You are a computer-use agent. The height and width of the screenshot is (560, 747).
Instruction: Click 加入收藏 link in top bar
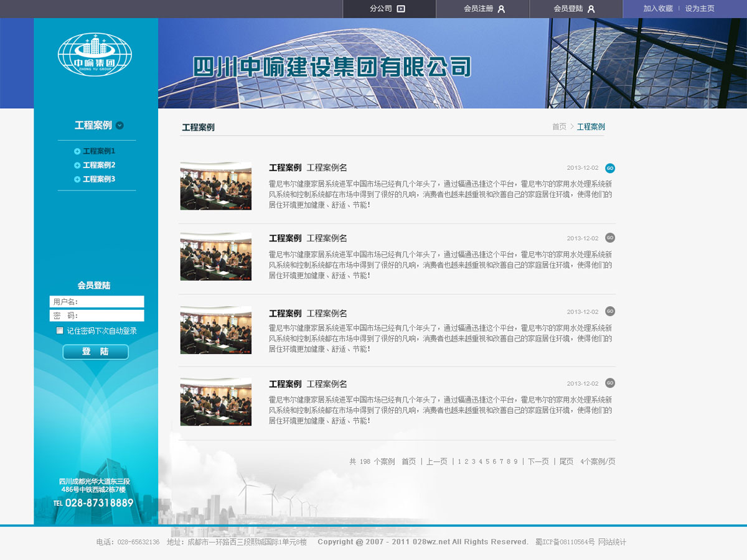coord(658,9)
